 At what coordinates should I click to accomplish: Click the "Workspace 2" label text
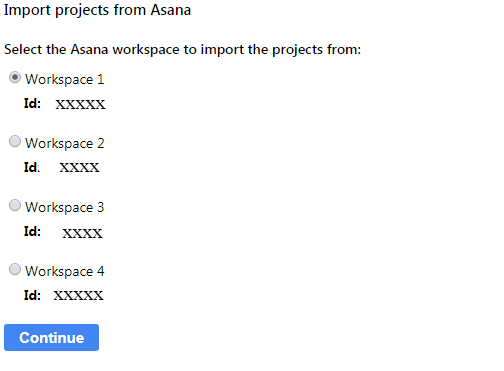tap(65, 144)
